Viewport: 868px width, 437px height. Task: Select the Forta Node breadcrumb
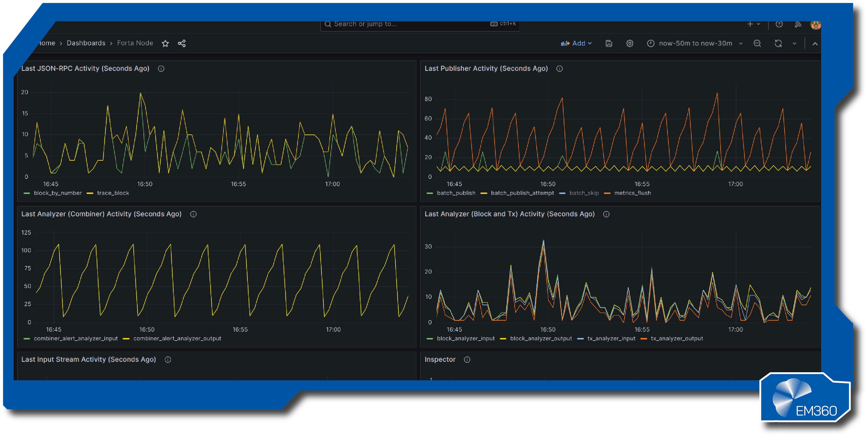[135, 43]
